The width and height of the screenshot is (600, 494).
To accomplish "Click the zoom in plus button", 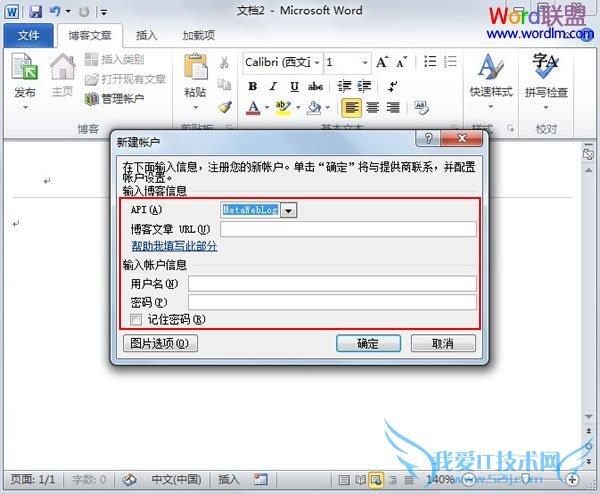I will (x=572, y=479).
